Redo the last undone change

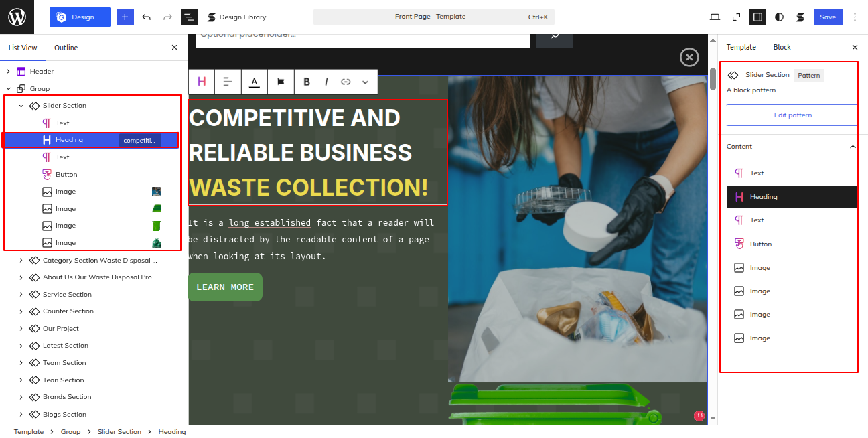click(x=167, y=17)
